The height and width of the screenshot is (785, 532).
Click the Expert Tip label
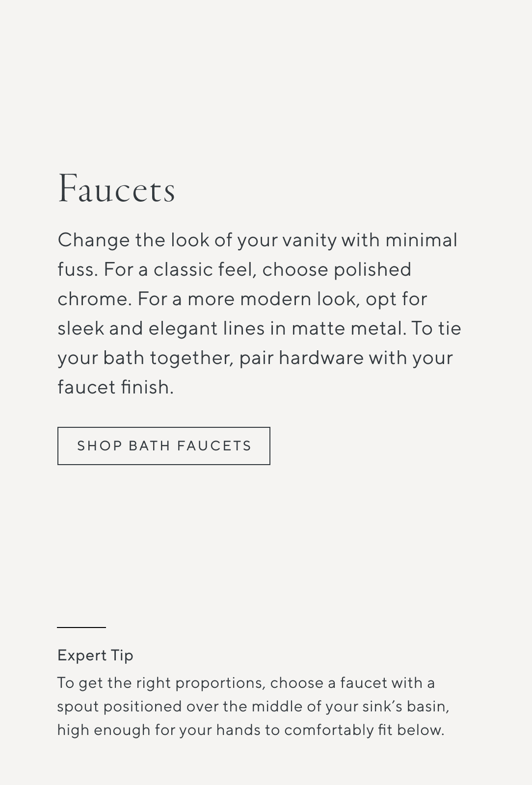[x=95, y=655]
